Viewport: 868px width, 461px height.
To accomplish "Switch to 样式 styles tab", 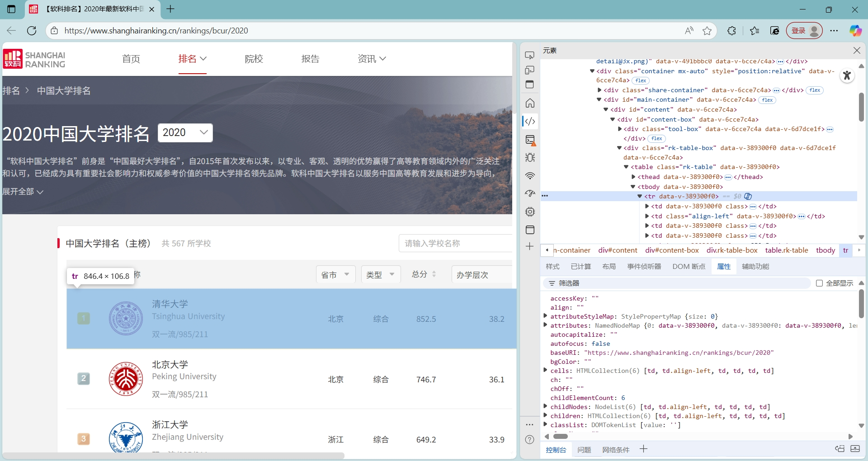I will coord(552,266).
